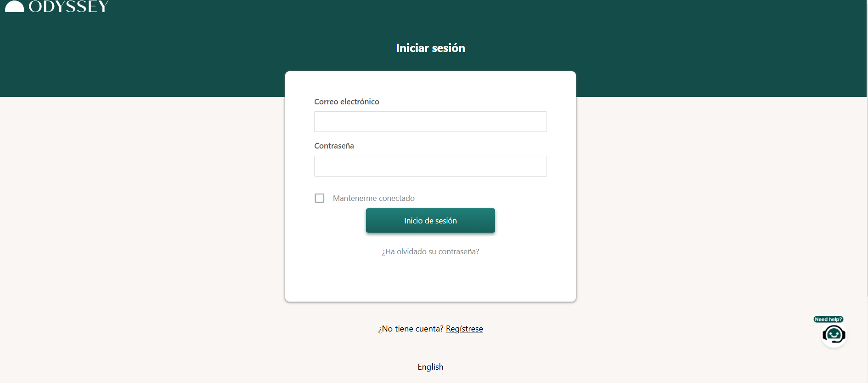The image size is (868, 383).
Task: Follow the Regístrese sign-up link
Action: tap(464, 329)
